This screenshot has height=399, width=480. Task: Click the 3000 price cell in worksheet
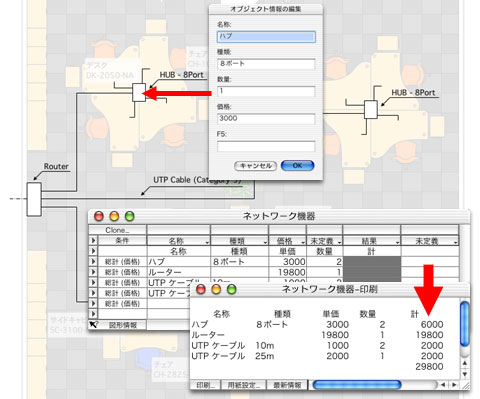click(x=287, y=262)
